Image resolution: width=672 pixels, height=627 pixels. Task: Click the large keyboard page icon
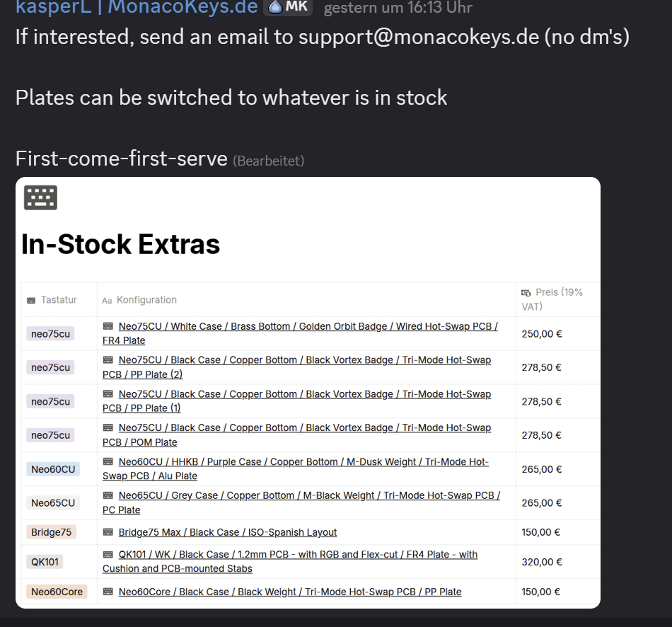tap(40, 197)
